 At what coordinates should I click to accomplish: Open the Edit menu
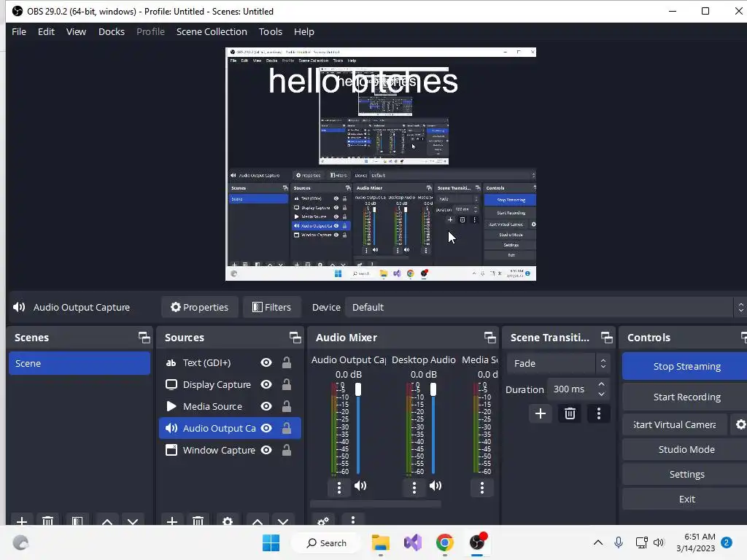point(46,32)
